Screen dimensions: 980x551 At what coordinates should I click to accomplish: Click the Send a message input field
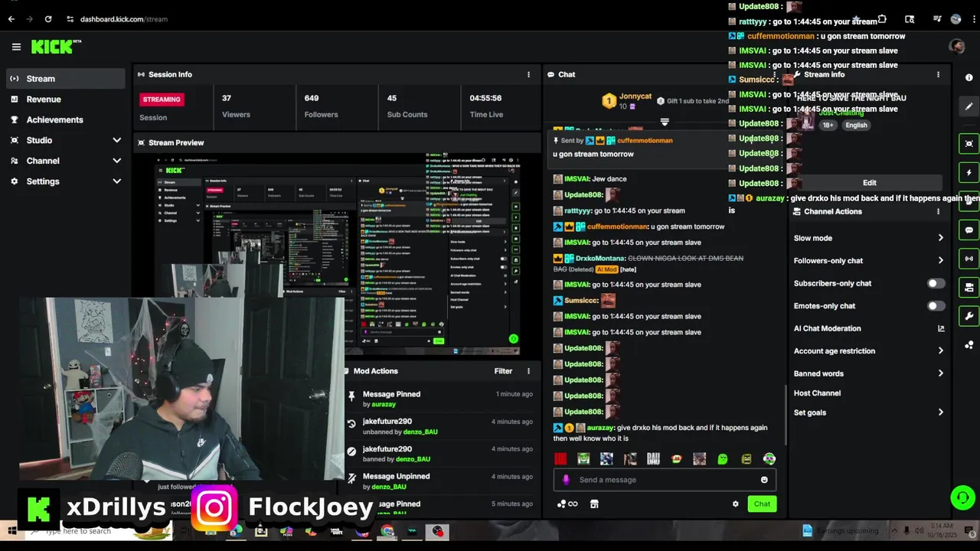pyautogui.click(x=664, y=480)
